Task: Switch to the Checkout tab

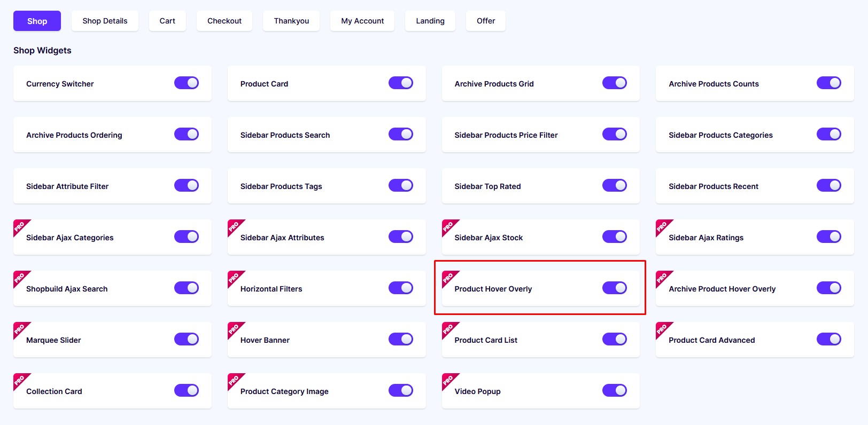Action: [224, 21]
